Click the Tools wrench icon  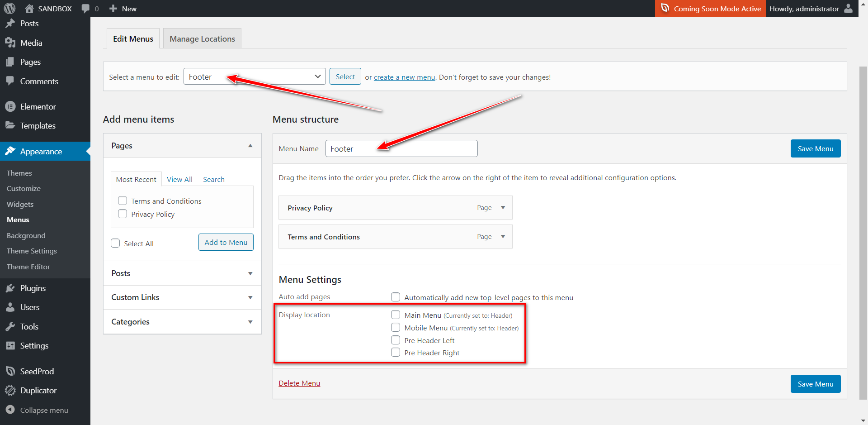click(x=10, y=327)
